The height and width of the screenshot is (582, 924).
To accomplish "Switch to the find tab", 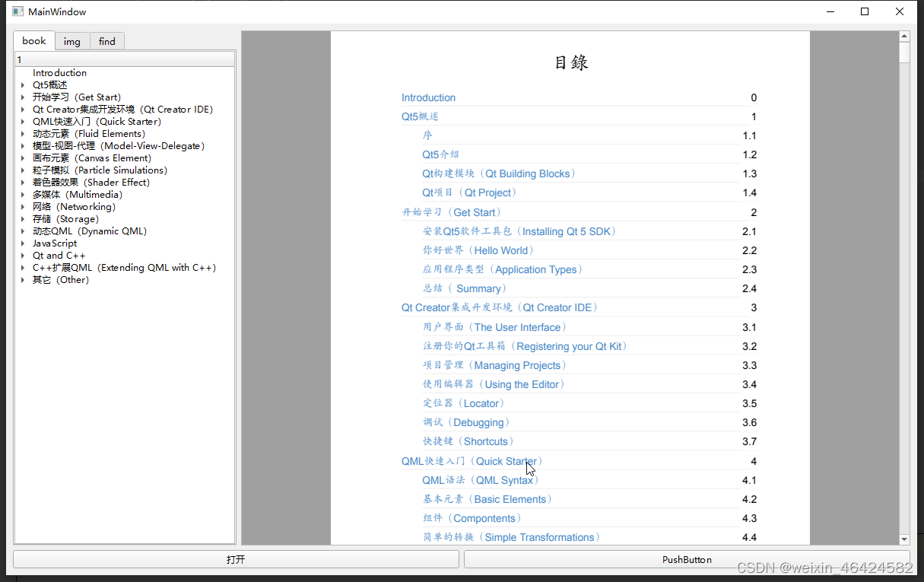I will (x=106, y=41).
